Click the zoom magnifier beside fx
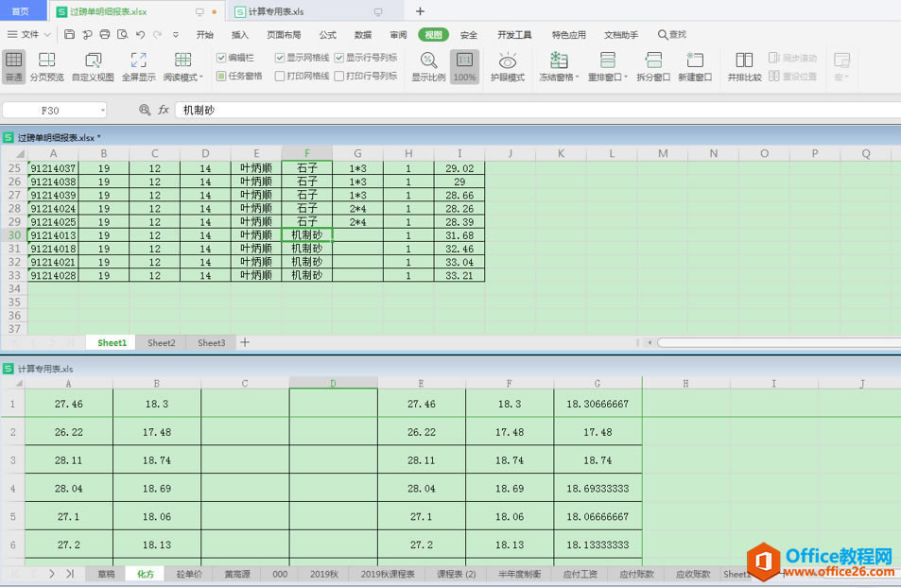Screen dimensions: 901x588 145,110
